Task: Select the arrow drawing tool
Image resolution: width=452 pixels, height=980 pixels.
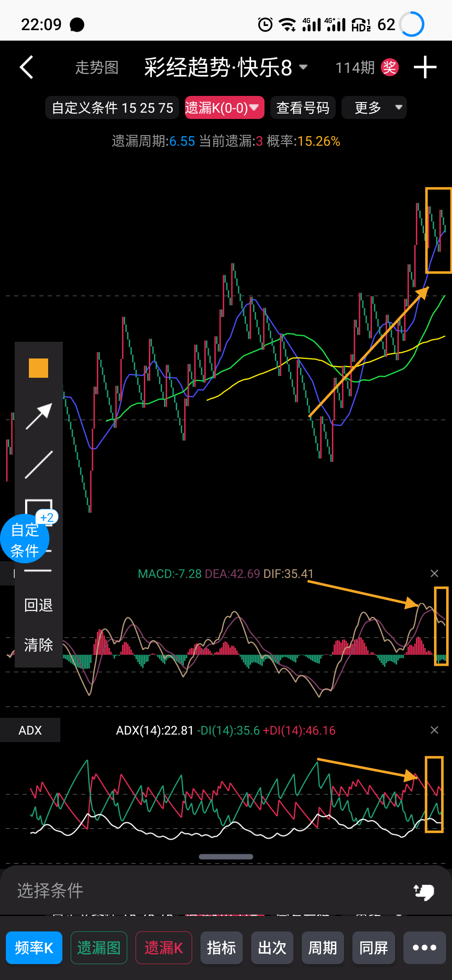Action: coord(39,416)
